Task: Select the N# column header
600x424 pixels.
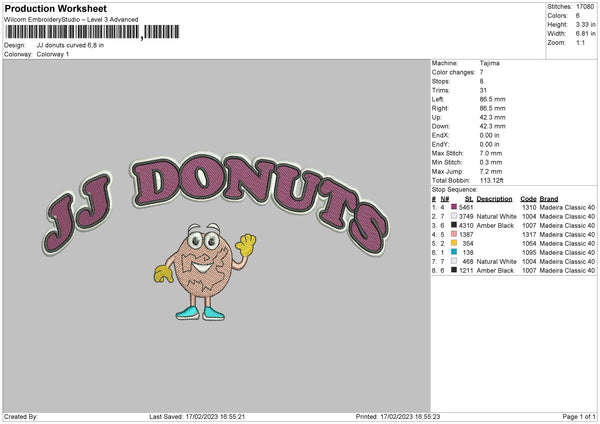Action: 445,199
